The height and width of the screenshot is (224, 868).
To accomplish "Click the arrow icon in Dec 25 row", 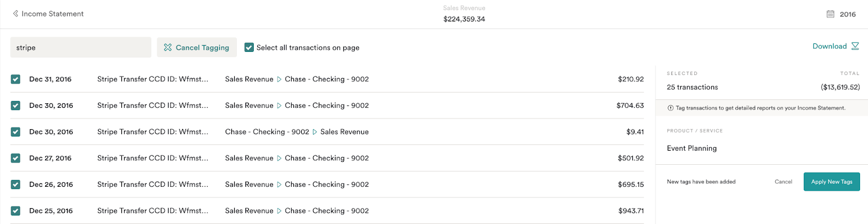I will coord(279,211).
